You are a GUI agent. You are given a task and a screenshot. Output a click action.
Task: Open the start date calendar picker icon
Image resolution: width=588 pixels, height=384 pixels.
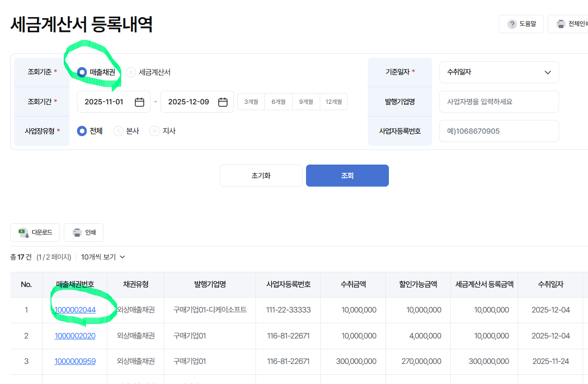[x=139, y=102]
